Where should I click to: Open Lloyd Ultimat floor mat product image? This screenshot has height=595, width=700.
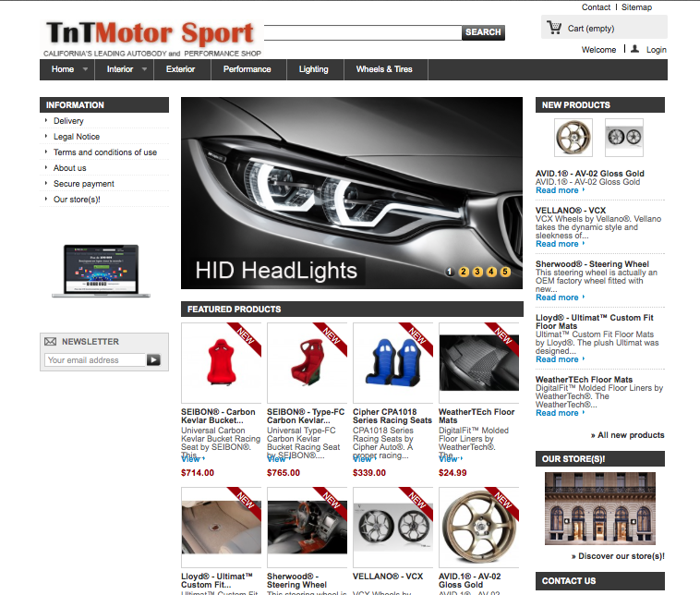point(221,528)
